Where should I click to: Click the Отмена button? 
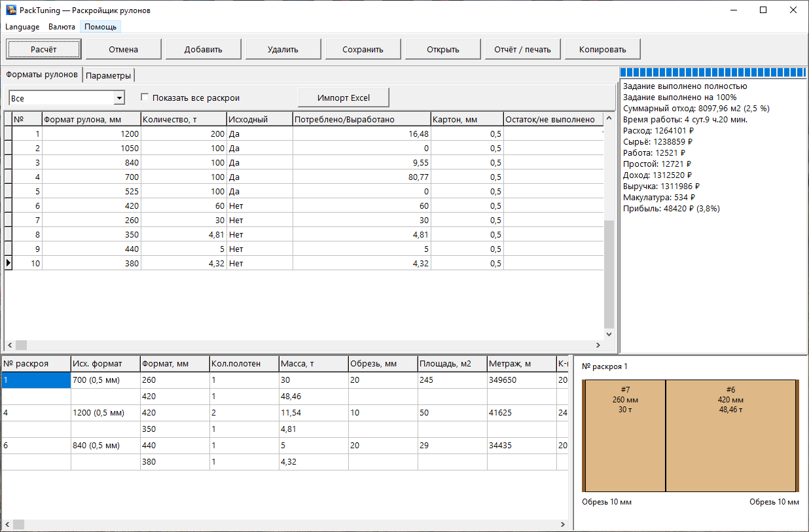click(124, 49)
